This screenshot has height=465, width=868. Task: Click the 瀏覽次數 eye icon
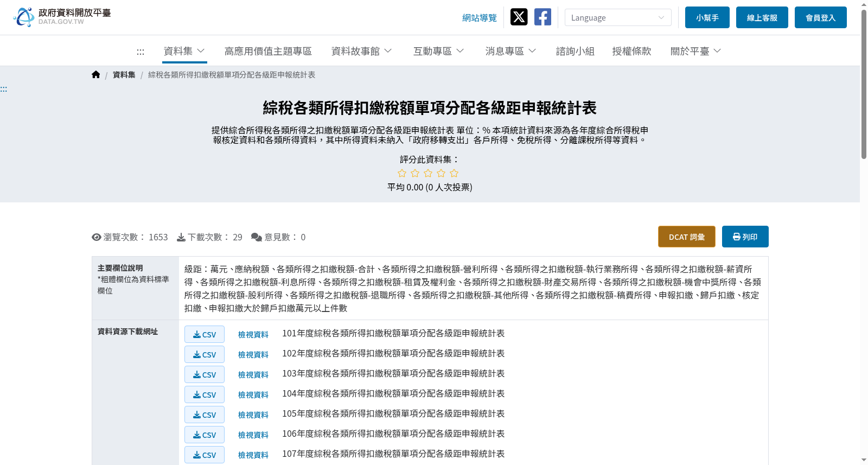click(97, 237)
